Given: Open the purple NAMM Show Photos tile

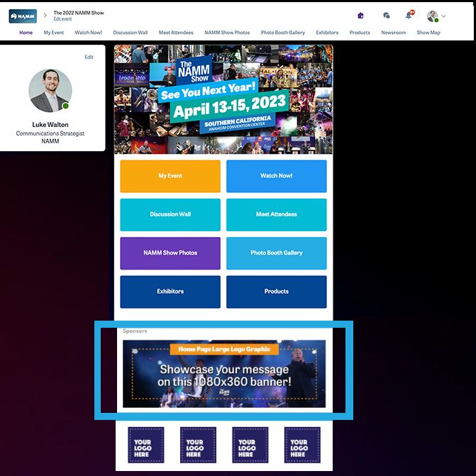Looking at the screenshot, I should (170, 253).
